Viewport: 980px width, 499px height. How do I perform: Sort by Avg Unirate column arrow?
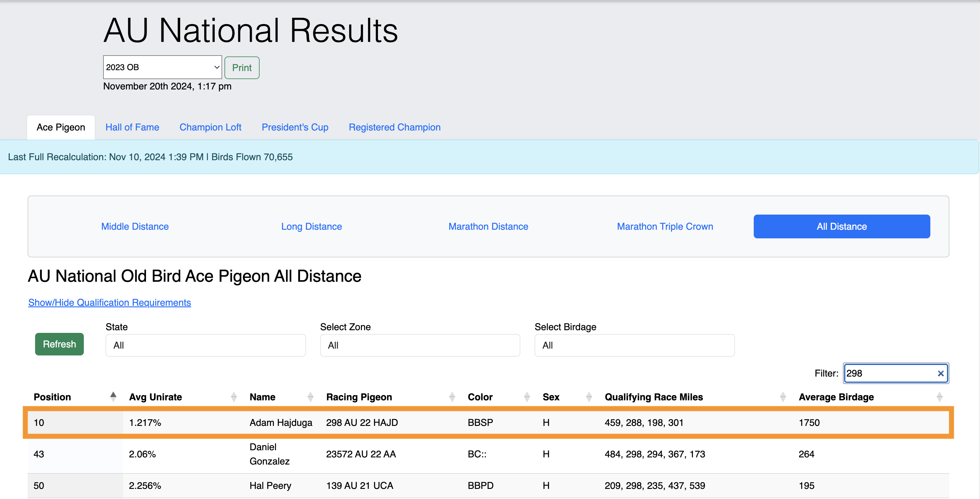coord(234,397)
